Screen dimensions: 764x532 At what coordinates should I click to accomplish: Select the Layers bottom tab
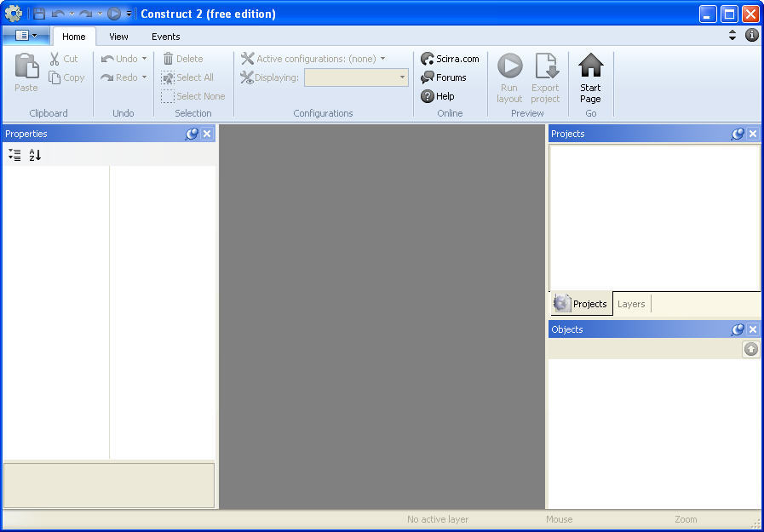click(631, 304)
